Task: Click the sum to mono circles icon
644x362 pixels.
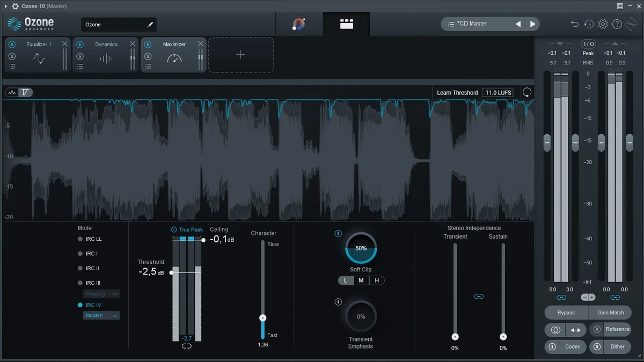Action: (555, 330)
